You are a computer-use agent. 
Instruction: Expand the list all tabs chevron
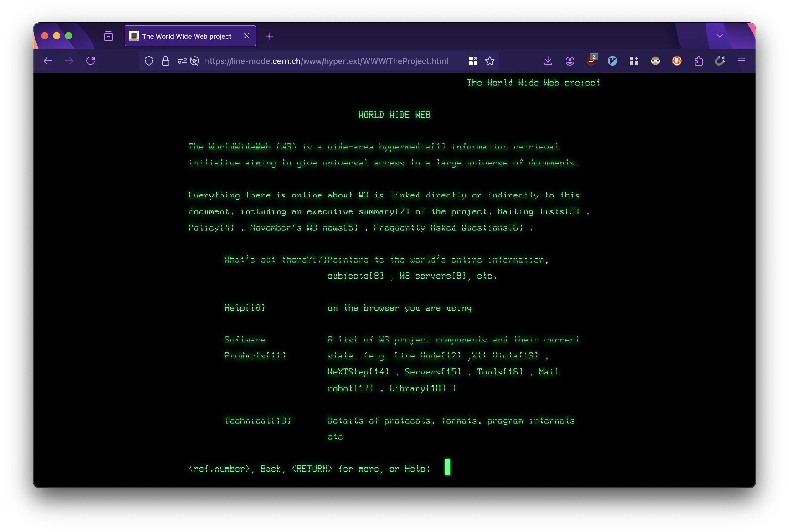[x=720, y=36]
